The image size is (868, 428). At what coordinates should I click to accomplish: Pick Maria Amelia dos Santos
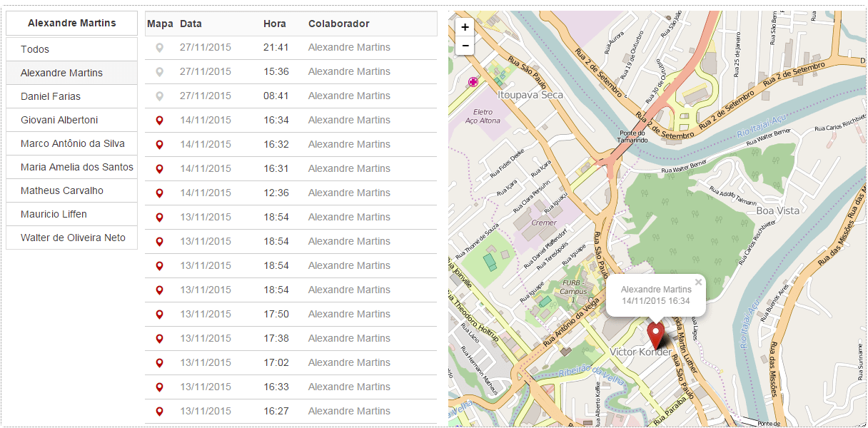76,167
